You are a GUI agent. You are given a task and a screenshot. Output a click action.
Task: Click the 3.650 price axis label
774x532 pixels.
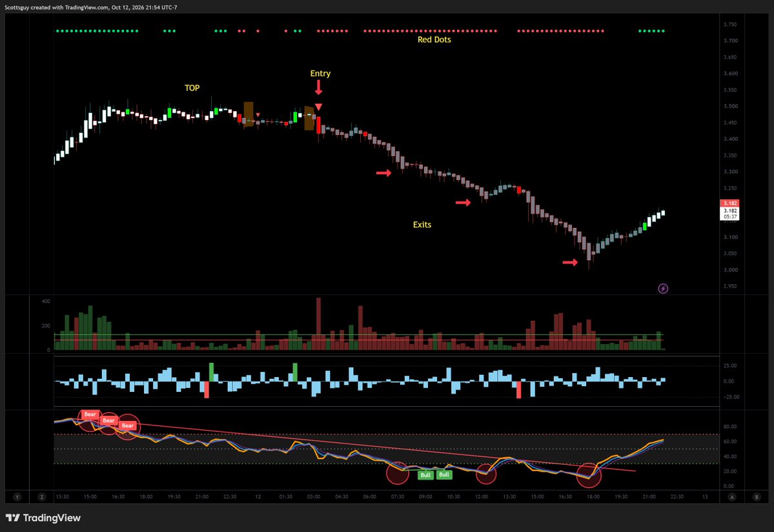coord(730,57)
